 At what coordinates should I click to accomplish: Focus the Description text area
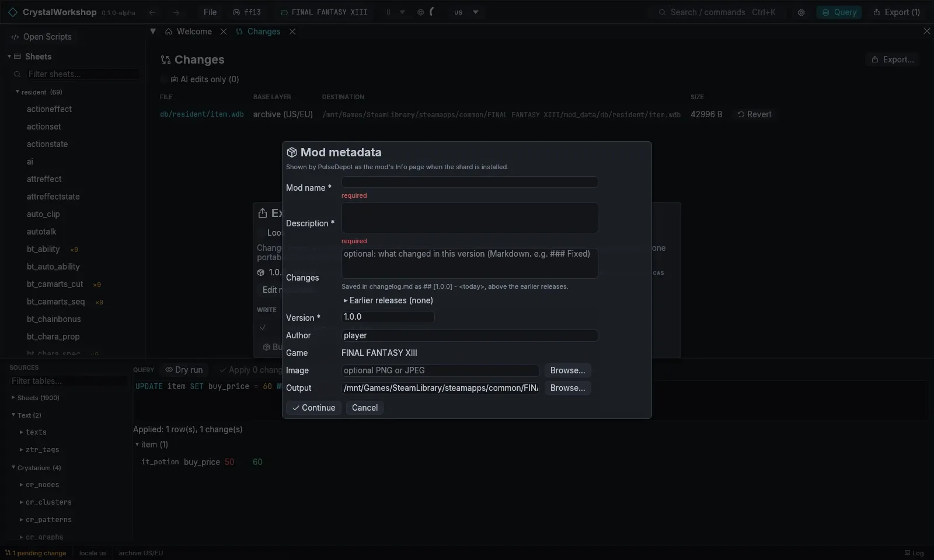click(469, 218)
